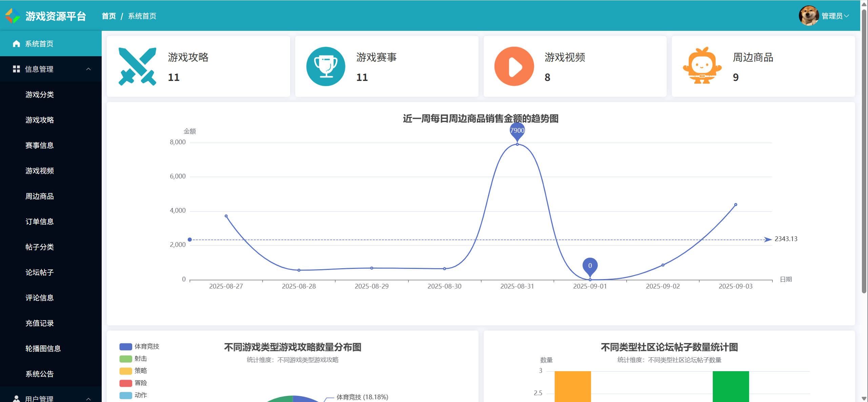Click the 首页 breadcrumb link
868x402 pixels.
[x=109, y=16]
